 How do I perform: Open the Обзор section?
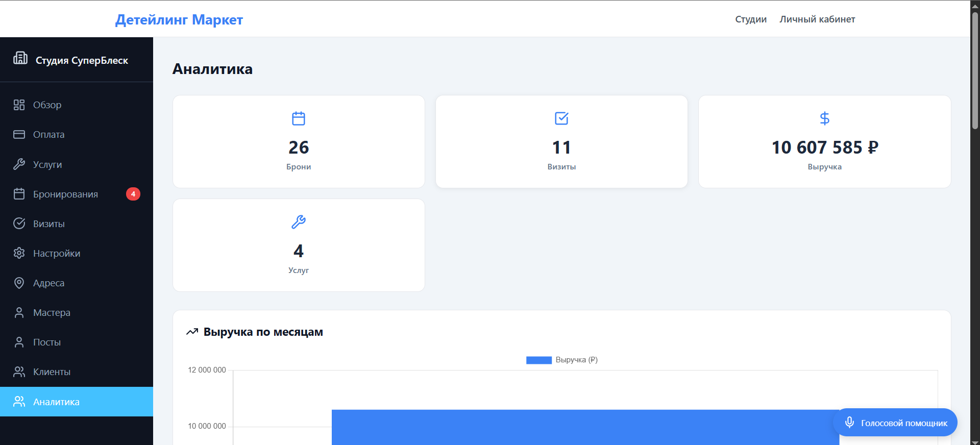tap(77, 105)
